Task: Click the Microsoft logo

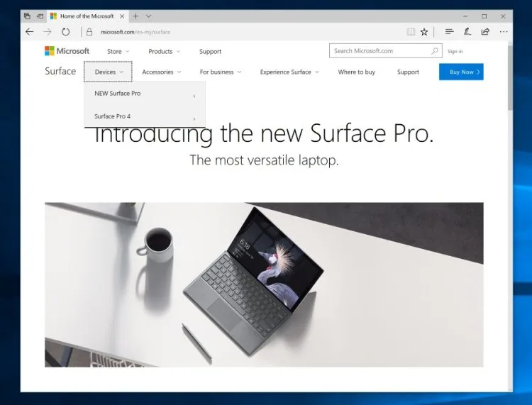Action: click(x=67, y=51)
